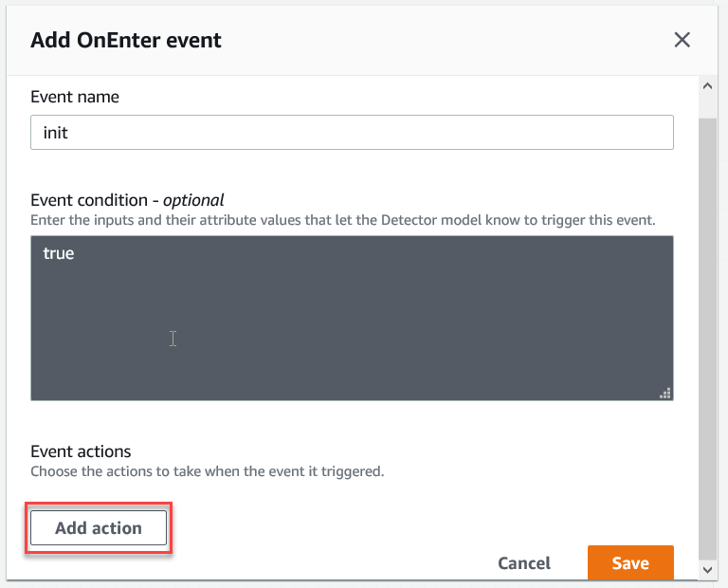Click the Event name input field
Viewport: 728px width, 588px height.
point(352,133)
